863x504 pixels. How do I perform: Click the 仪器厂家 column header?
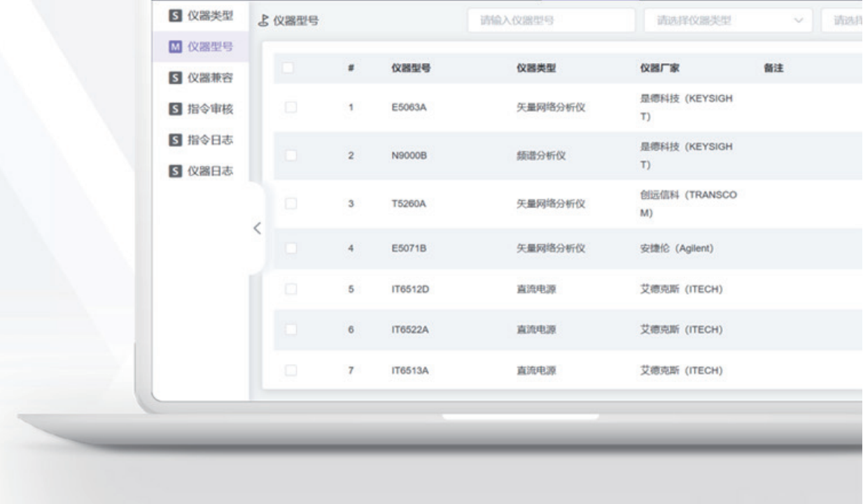[650, 69]
